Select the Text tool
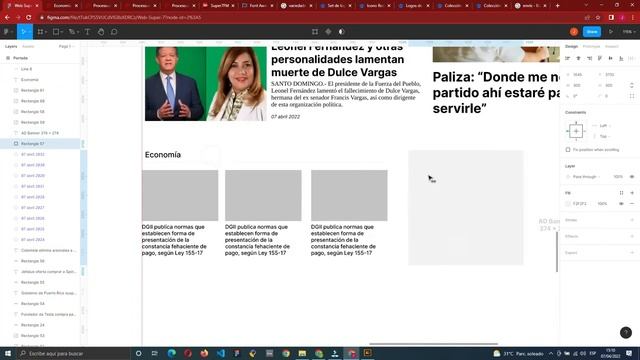The image size is (640, 360). point(87,31)
